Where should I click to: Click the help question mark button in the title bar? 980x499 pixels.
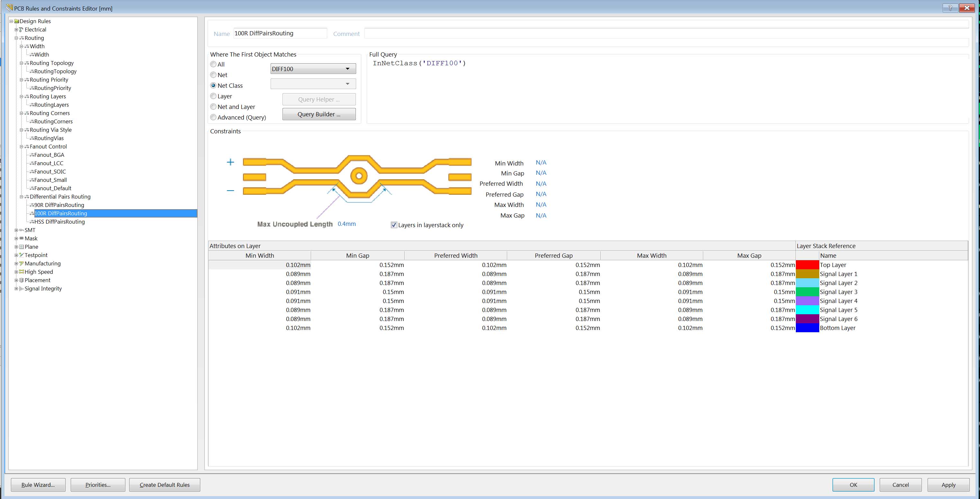tap(950, 8)
